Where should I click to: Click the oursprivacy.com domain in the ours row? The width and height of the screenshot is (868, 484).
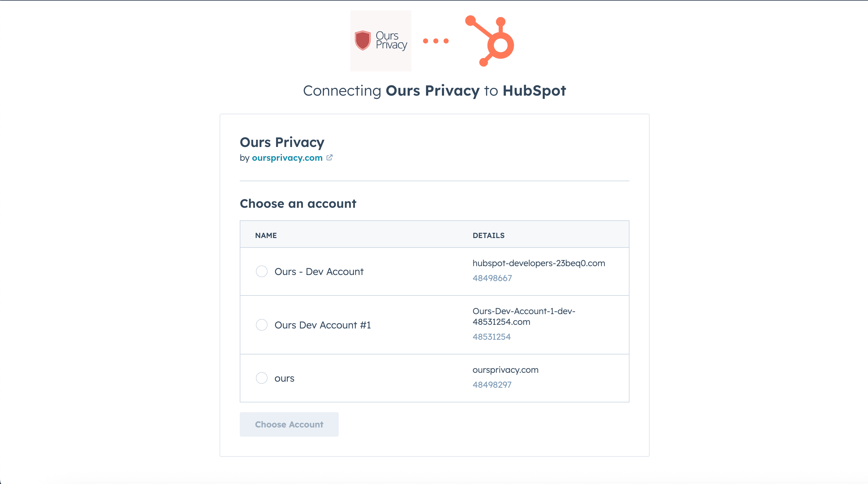[505, 370]
